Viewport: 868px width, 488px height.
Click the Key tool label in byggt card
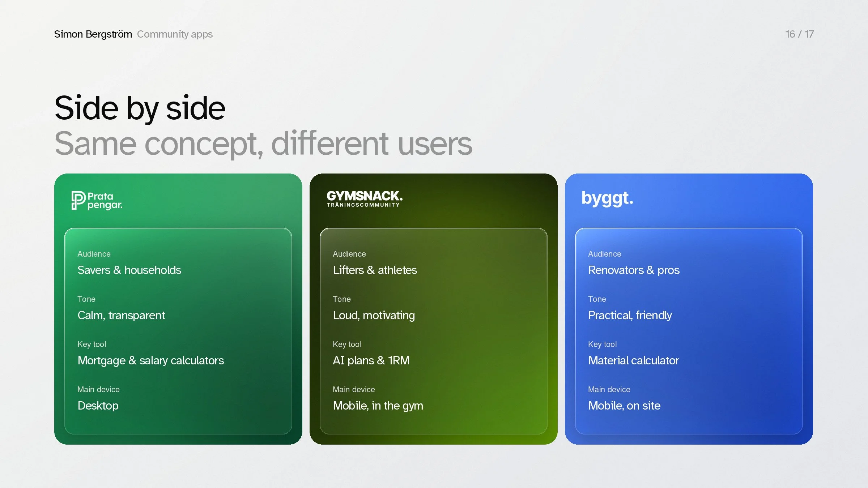click(603, 344)
